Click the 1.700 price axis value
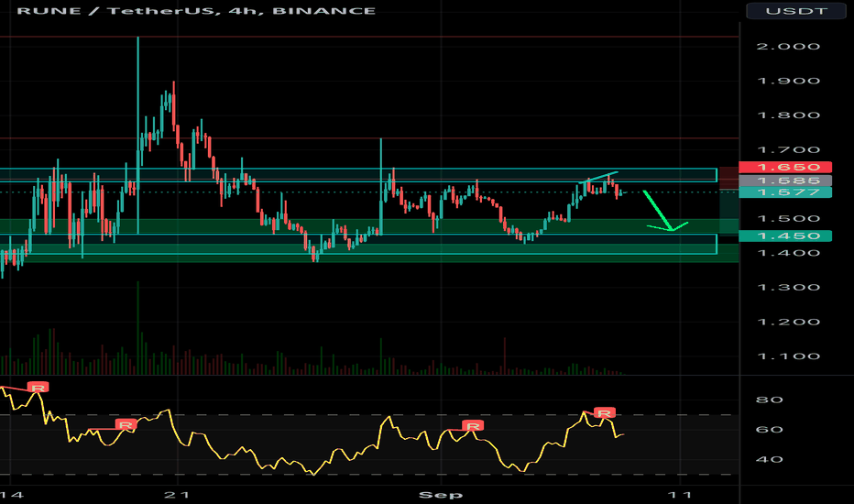 click(x=788, y=150)
